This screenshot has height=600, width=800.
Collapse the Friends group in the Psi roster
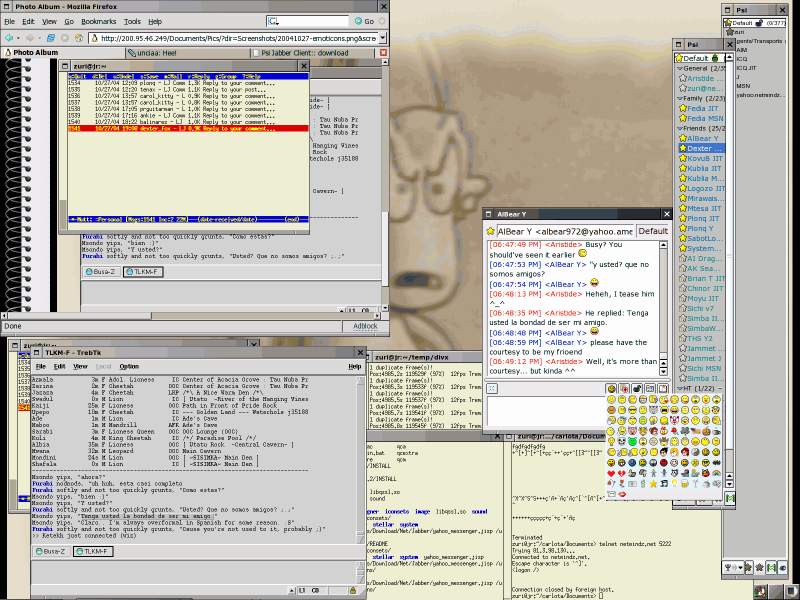(681, 129)
